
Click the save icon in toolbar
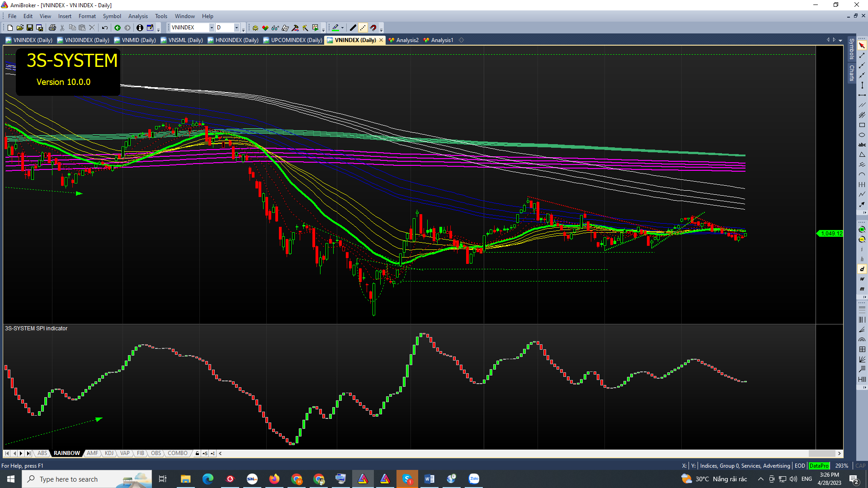pos(30,28)
